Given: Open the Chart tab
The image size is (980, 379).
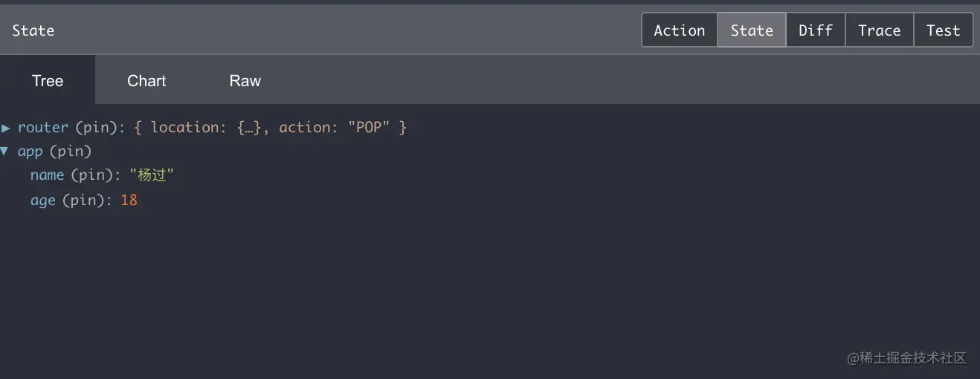Looking at the screenshot, I should pyautogui.click(x=146, y=80).
